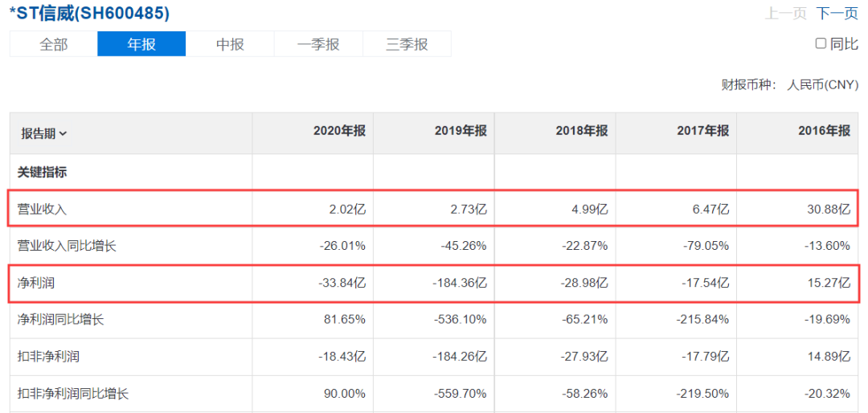Viewport: 868px width, 413px height.
Task: Click the 关键指标 section heading
Action: point(43,172)
